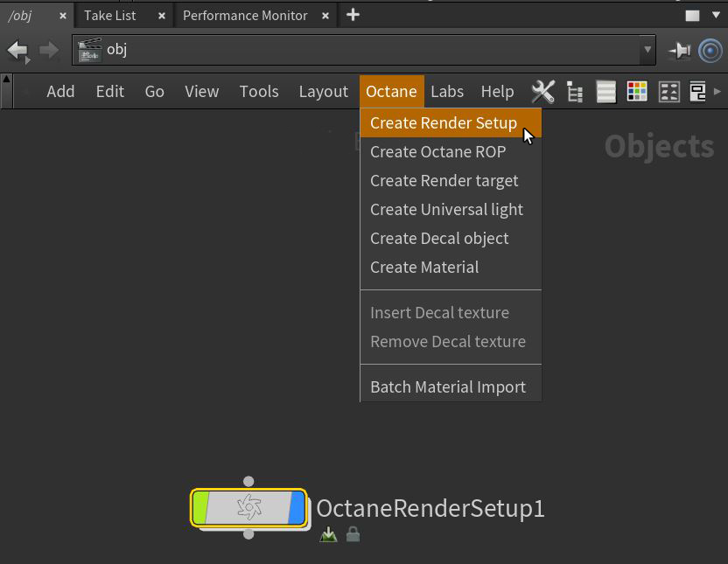Click the clapperboard obj network icon
The width and height of the screenshot is (728, 564).
point(89,51)
